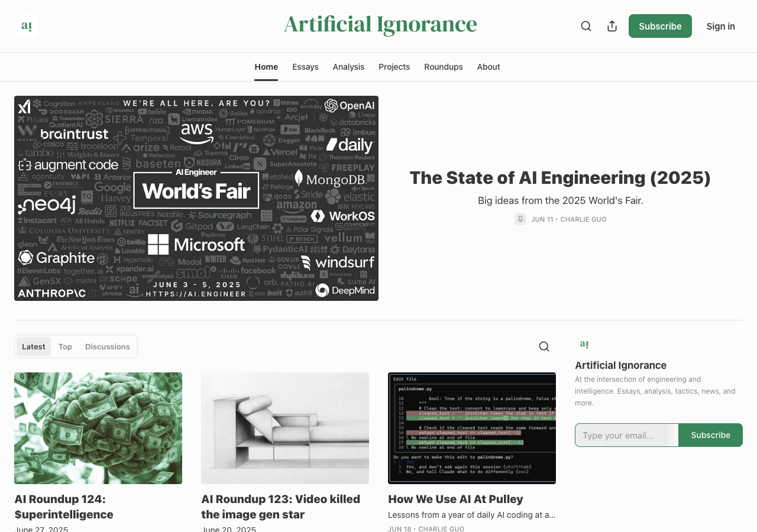Open the Essays tab
757x532 pixels.
(305, 67)
